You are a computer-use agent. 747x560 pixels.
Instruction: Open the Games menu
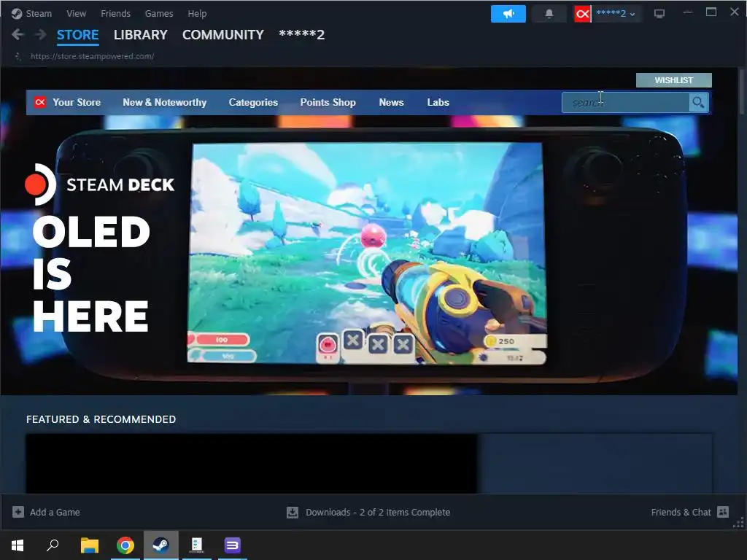click(x=158, y=13)
